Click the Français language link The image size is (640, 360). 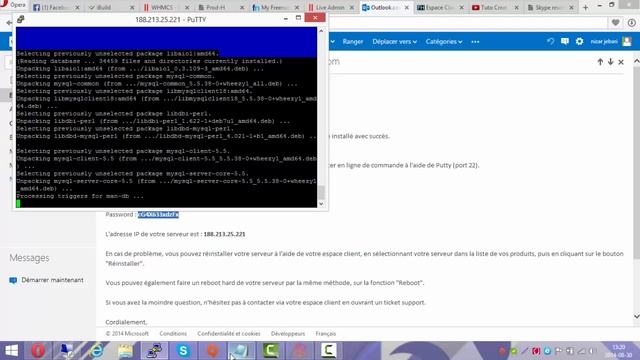tap(325, 333)
